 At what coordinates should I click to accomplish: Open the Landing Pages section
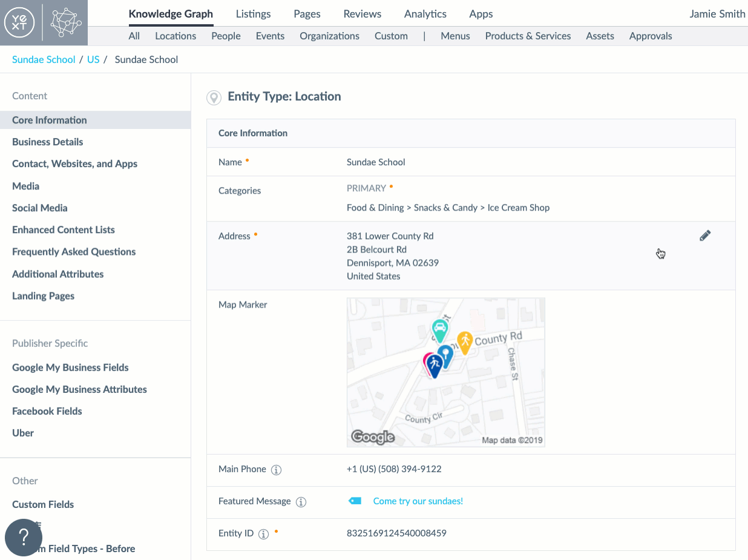(44, 296)
